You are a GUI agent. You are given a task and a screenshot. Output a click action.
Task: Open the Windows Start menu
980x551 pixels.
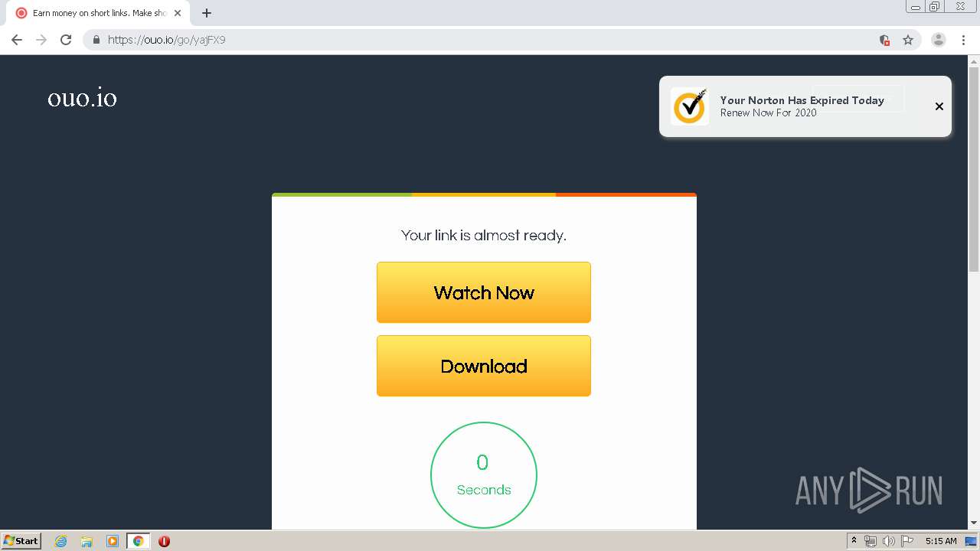(21, 540)
